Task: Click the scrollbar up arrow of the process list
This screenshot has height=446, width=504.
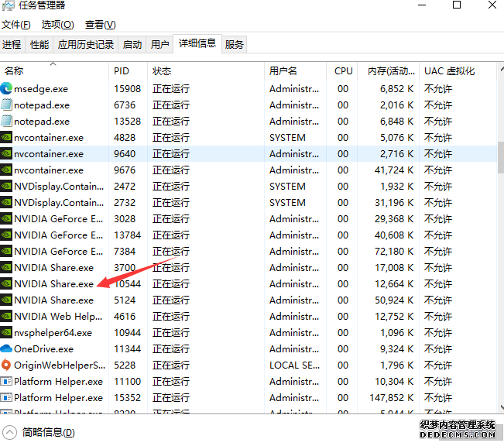Action: (x=501, y=69)
